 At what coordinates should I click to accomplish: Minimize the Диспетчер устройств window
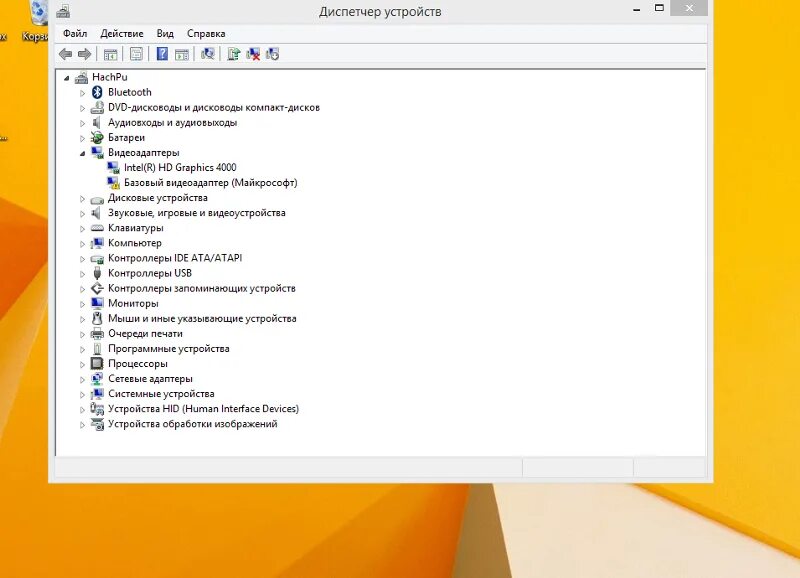pos(637,9)
